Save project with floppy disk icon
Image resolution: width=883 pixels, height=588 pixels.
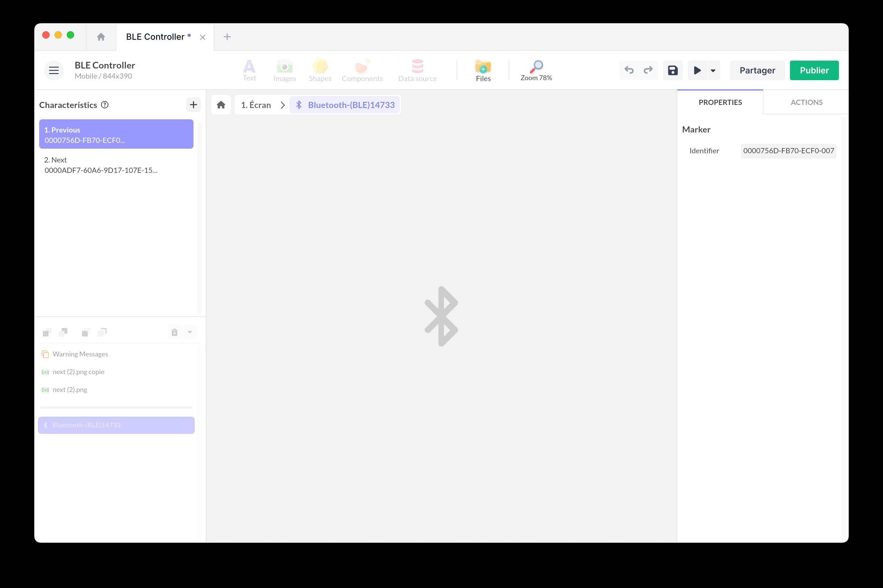tap(672, 70)
